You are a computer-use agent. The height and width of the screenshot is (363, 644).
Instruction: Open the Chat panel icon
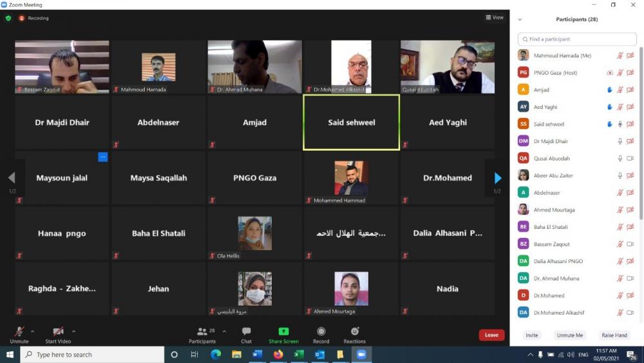click(x=246, y=331)
